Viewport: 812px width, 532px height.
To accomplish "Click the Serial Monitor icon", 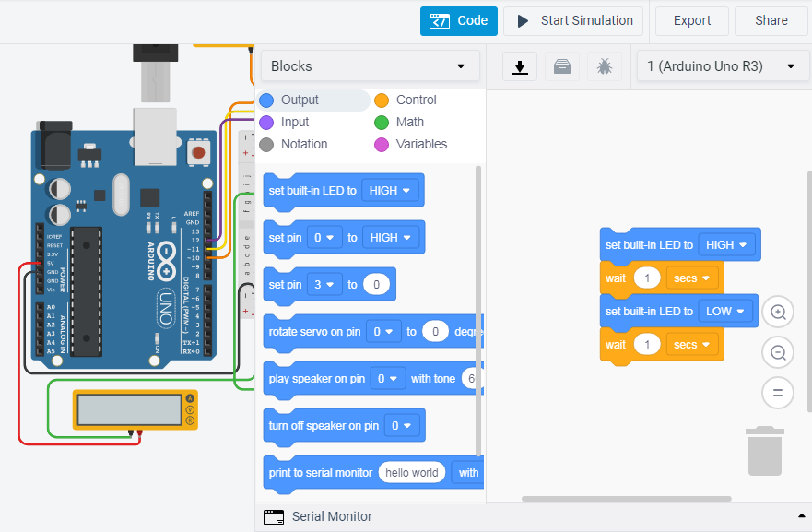I will pos(274,517).
